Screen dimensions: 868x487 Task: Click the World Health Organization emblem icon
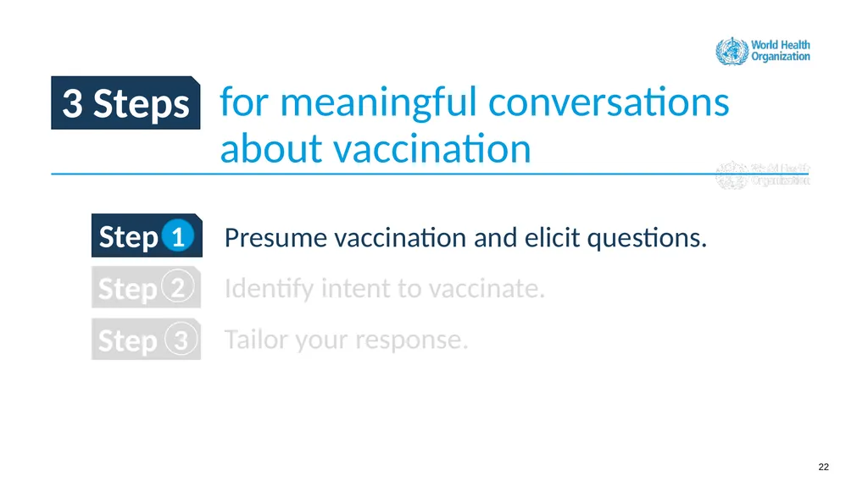[732, 51]
